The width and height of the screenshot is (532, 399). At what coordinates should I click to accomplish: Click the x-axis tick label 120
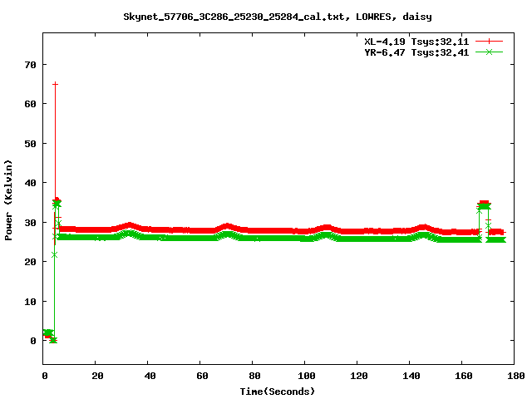[359, 376]
